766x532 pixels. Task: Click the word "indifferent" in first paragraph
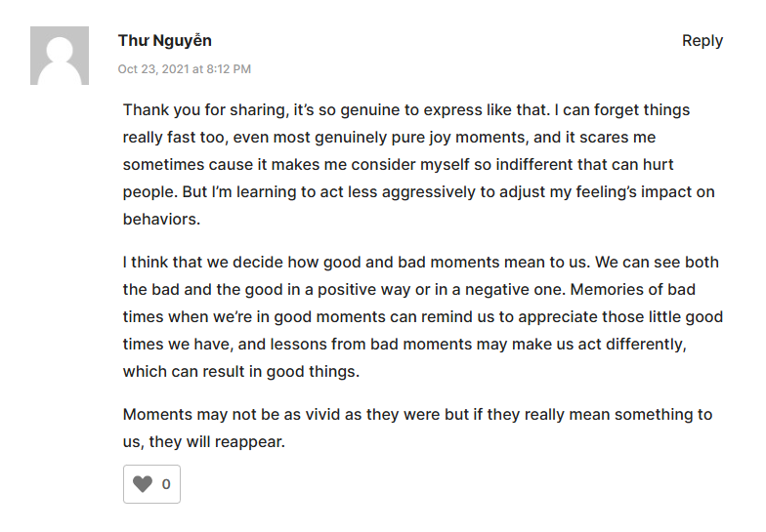tap(498, 165)
